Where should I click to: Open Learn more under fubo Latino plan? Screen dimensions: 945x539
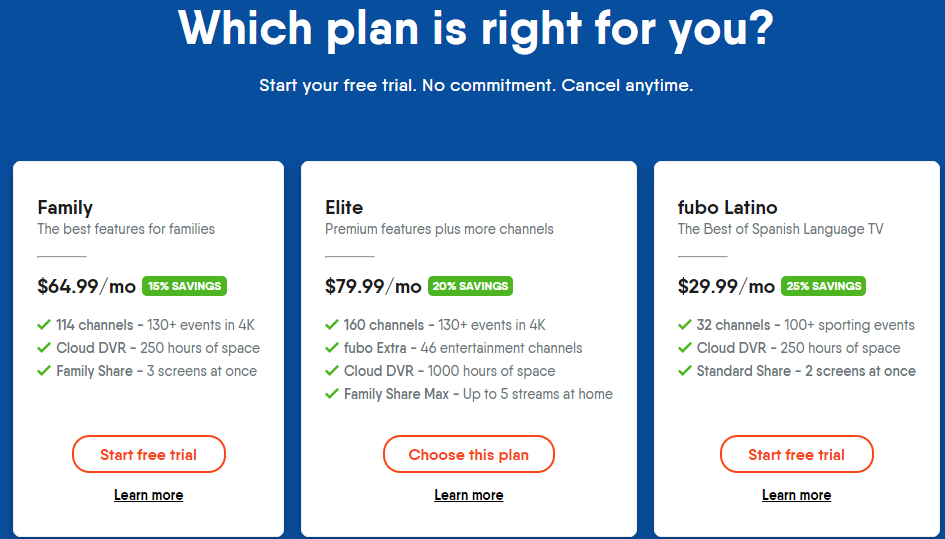point(796,495)
